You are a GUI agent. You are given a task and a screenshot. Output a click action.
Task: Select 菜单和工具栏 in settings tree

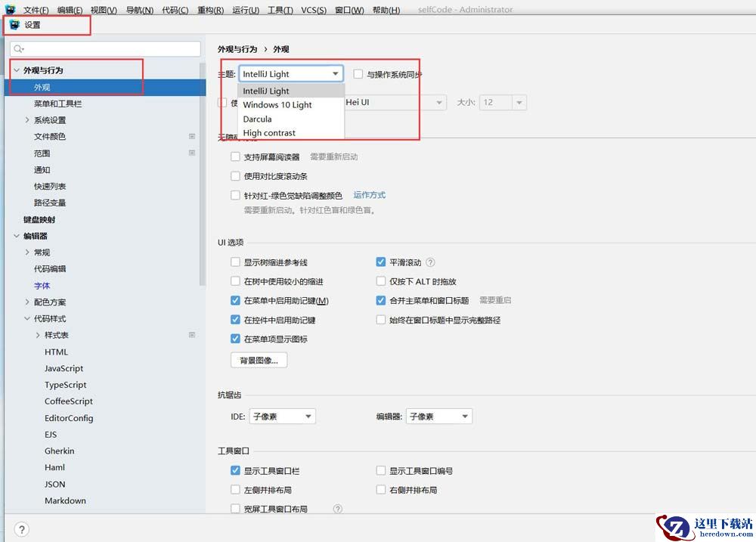(x=58, y=104)
